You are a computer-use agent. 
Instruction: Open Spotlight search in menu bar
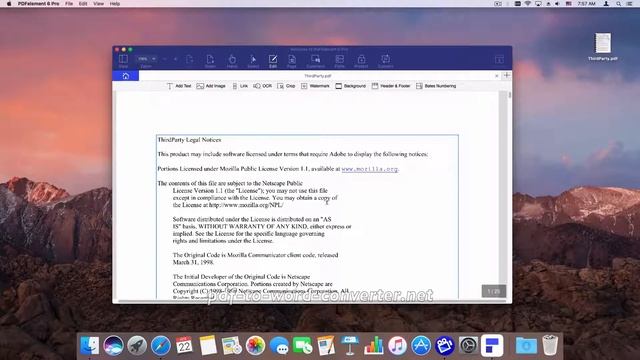tap(618, 3)
